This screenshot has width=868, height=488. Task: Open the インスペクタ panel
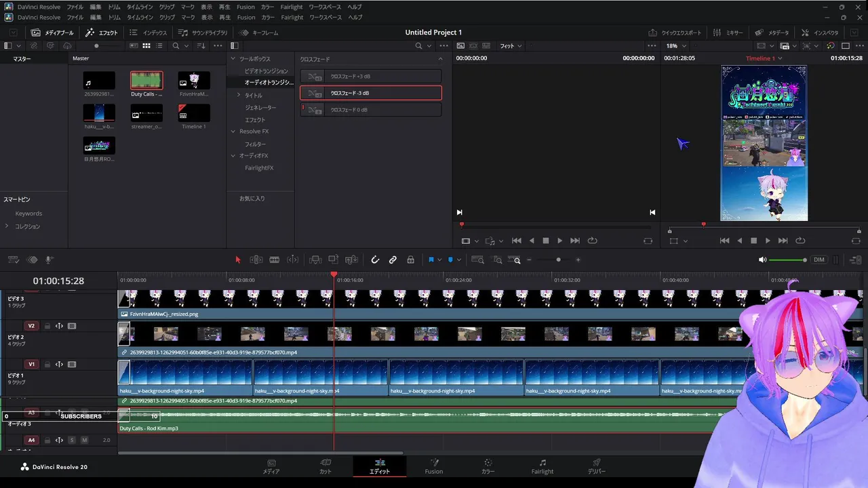820,33
